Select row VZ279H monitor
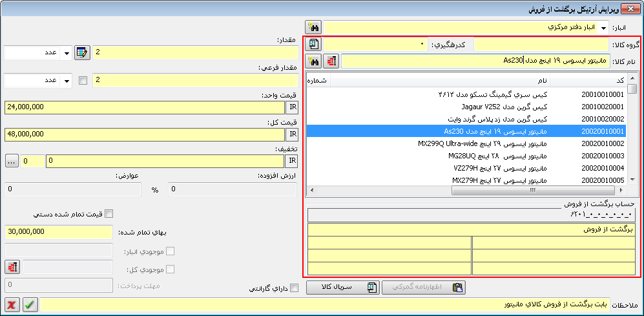Image resolution: width=644 pixels, height=316 pixels. 466,167
